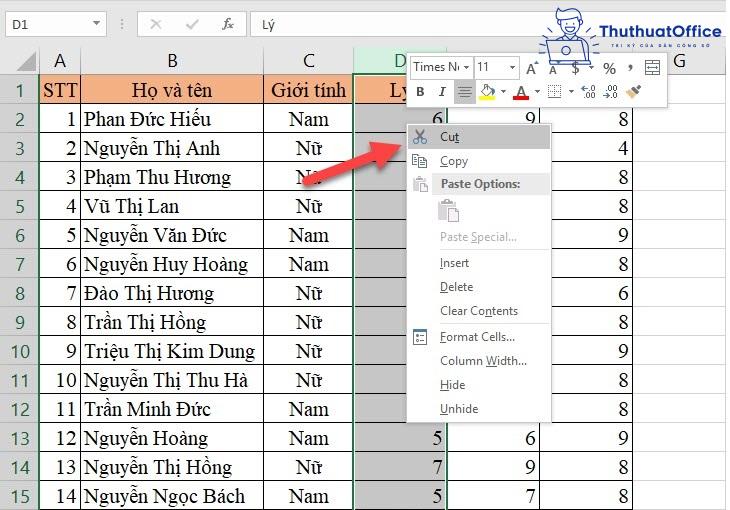This screenshot has height=510, width=730.
Task: Select column B header
Action: [x=172, y=61]
